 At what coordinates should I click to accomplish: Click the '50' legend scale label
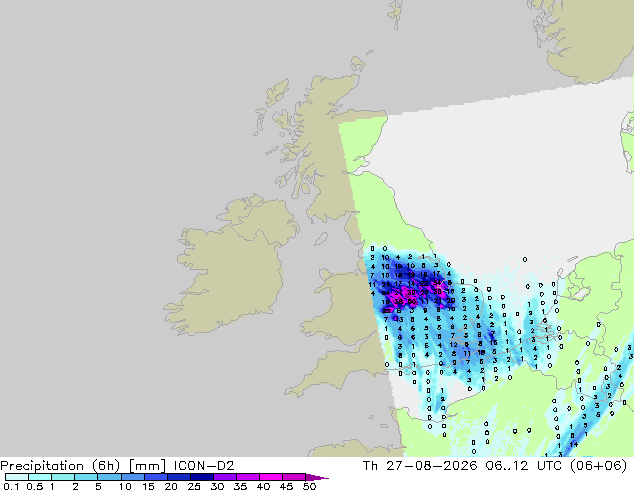pyautogui.click(x=309, y=486)
